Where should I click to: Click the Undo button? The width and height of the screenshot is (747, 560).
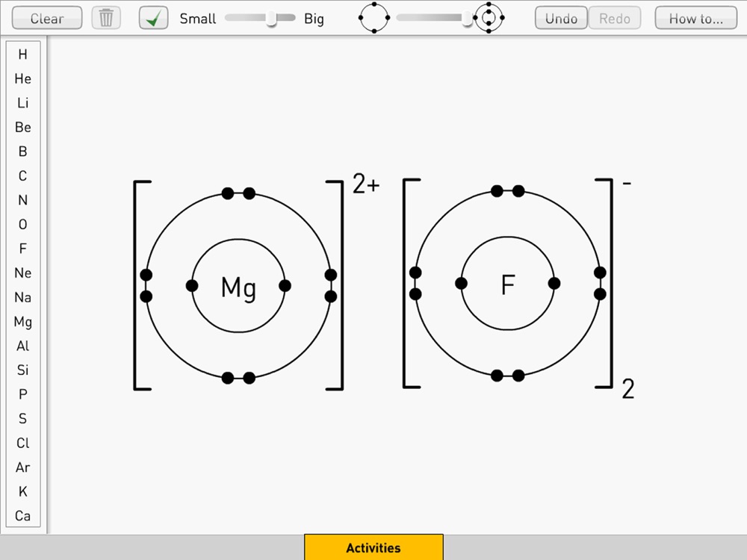pos(561,18)
